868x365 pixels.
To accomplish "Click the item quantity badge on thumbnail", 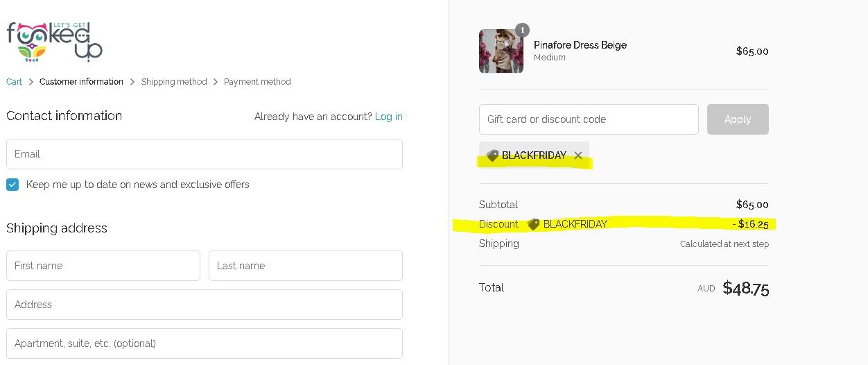I will pyautogui.click(x=522, y=30).
